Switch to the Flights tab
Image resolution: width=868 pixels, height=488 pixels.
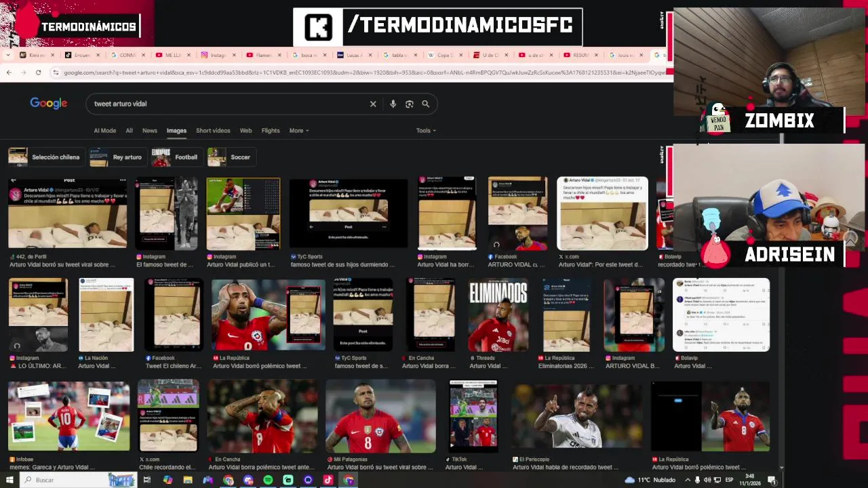tap(271, 131)
